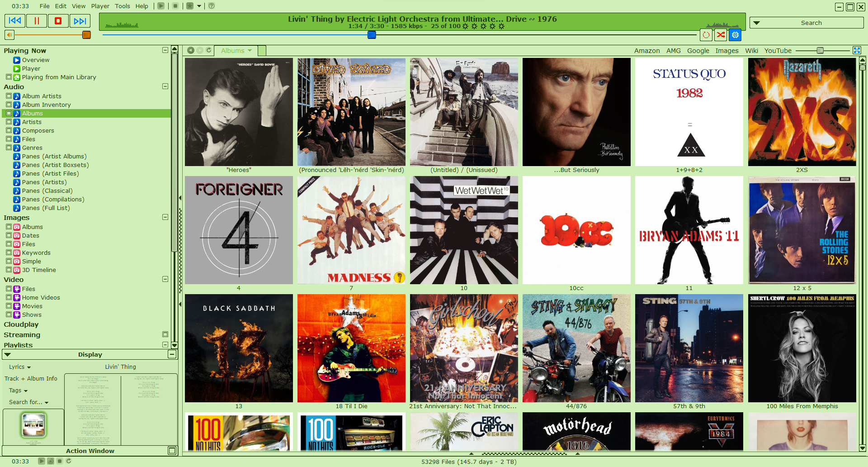The width and height of the screenshot is (868, 467).
Task: Select Composers in the Audio tree
Action: 38,130
